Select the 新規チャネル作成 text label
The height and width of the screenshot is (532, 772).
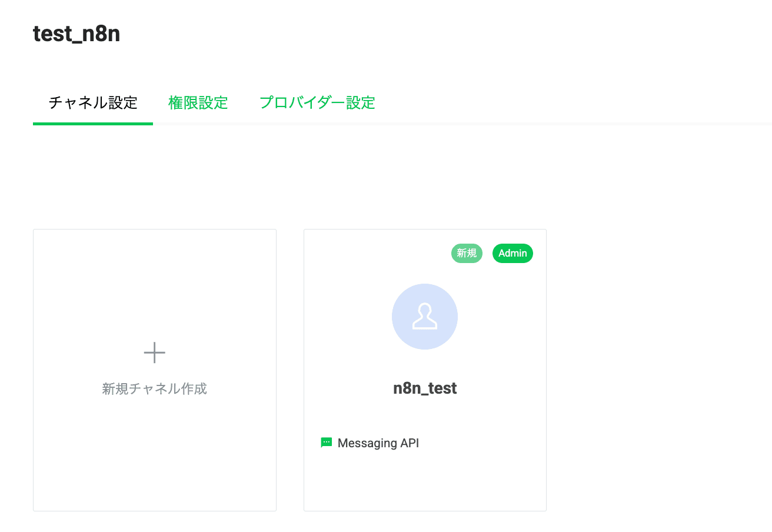pos(155,389)
